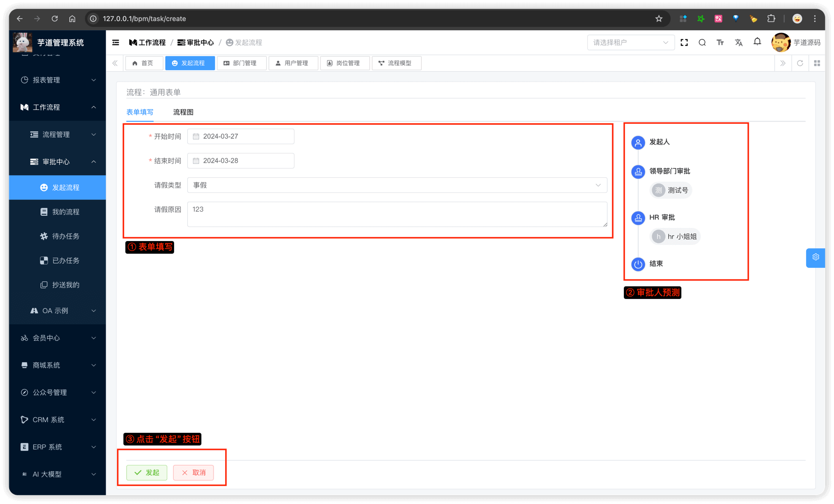Switch to the 流程图 tab
Viewport: 834px width, 504px height.
[x=183, y=112]
